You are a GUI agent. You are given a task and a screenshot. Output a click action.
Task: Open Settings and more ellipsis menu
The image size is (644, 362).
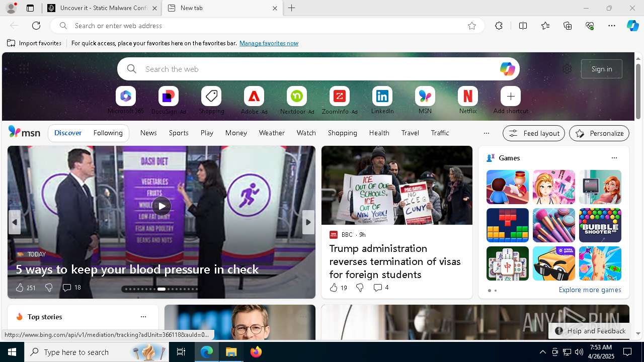tap(612, 26)
